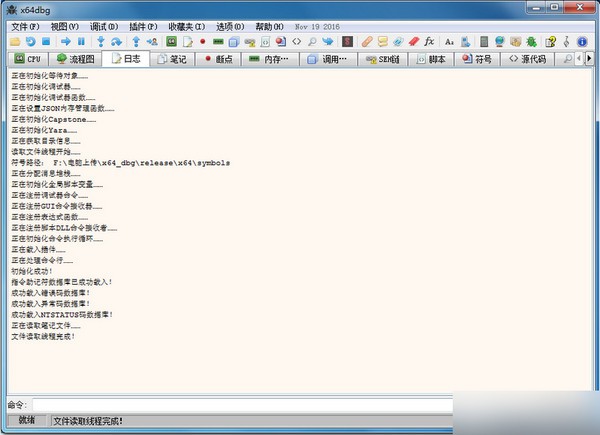Click the blue Stop square icon
The height and width of the screenshot is (435, 600).
click(x=46, y=41)
